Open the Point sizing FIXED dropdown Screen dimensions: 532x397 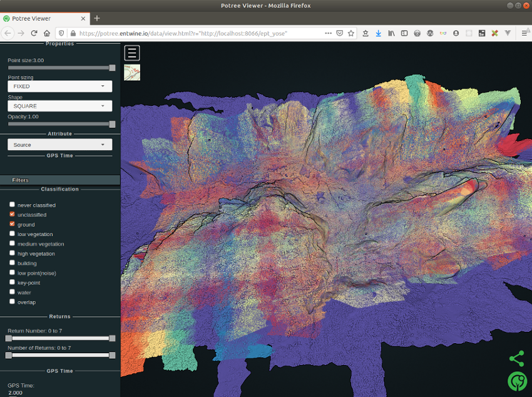coord(59,86)
